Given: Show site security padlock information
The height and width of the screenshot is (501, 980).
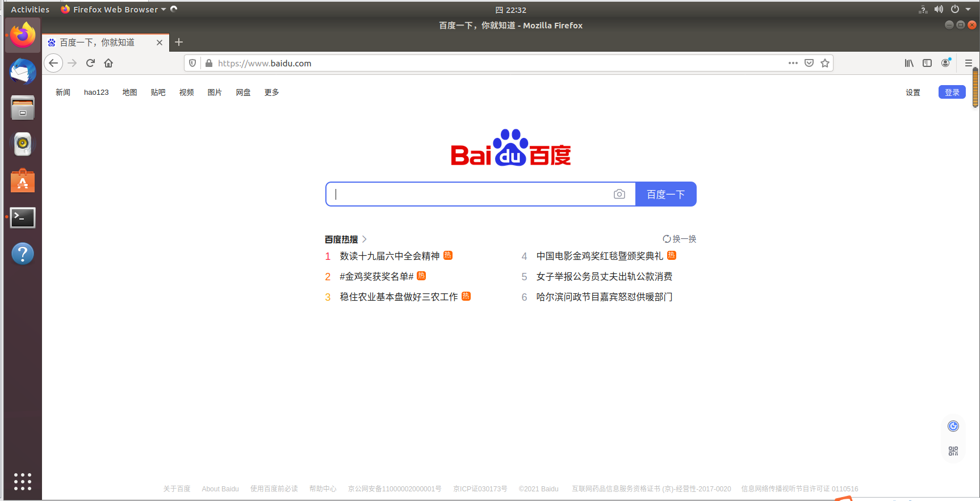Looking at the screenshot, I should click(208, 63).
